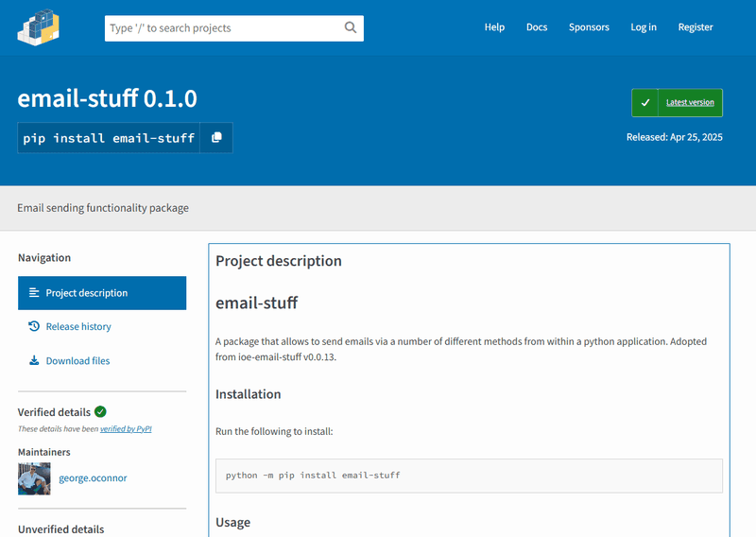
Task: Click the Project description list icon
Action: tap(34, 292)
